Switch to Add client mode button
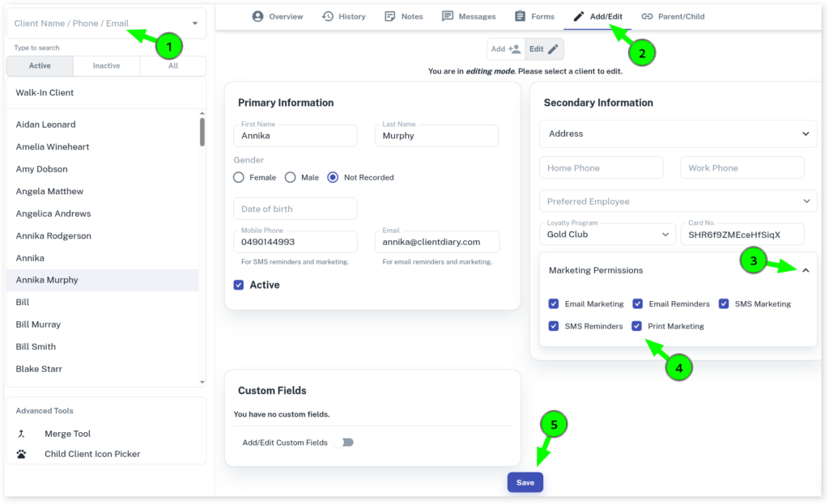 click(506, 49)
